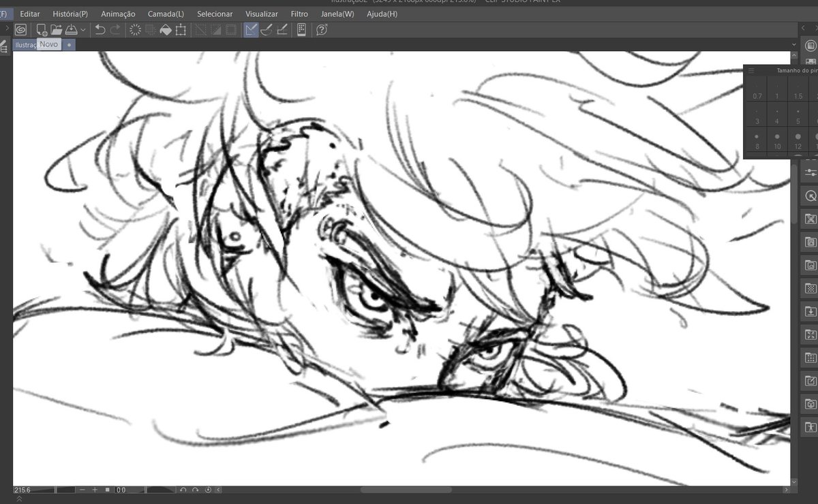Open the Selecionar menu
Image resolution: width=818 pixels, height=504 pixels.
(215, 14)
